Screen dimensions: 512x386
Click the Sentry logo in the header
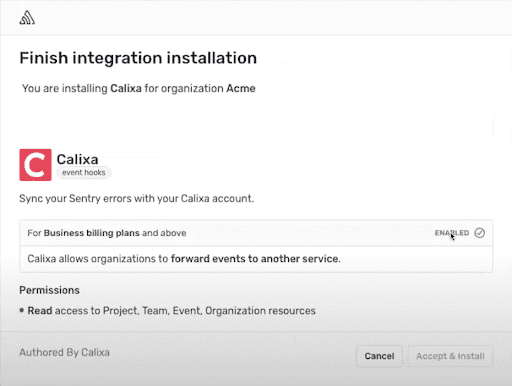click(27, 18)
